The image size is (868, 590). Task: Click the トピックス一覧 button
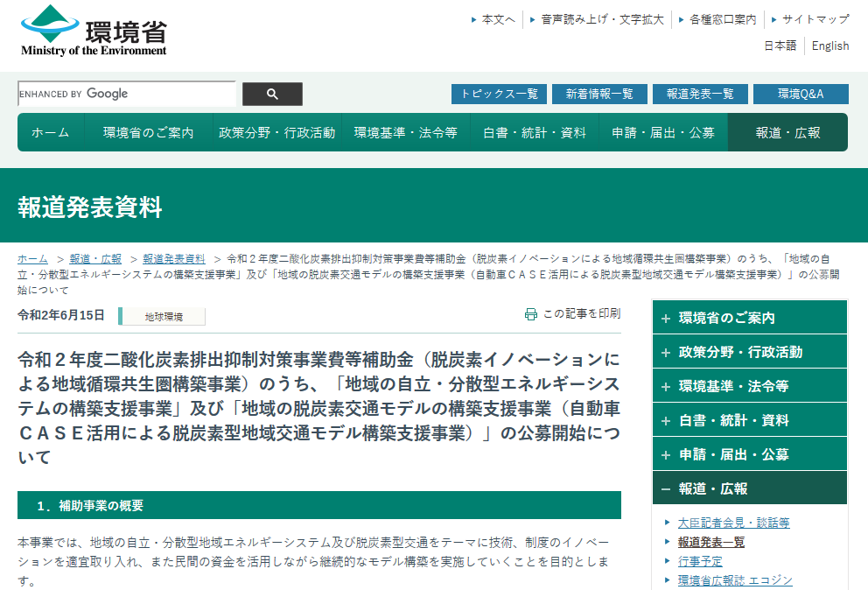click(499, 95)
